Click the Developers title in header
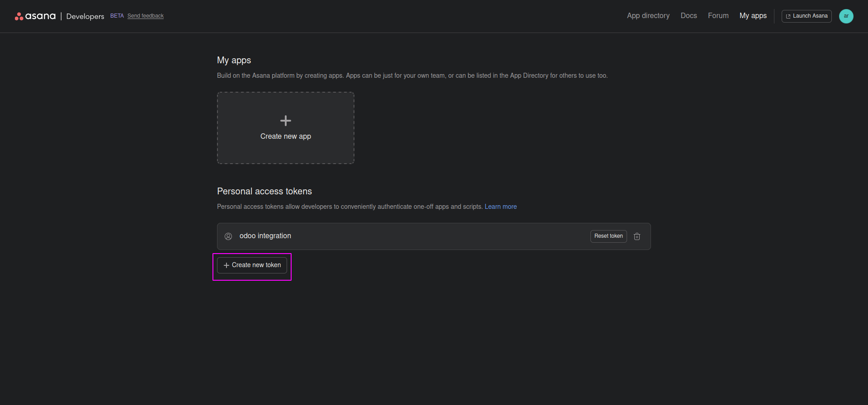 pos(85,16)
